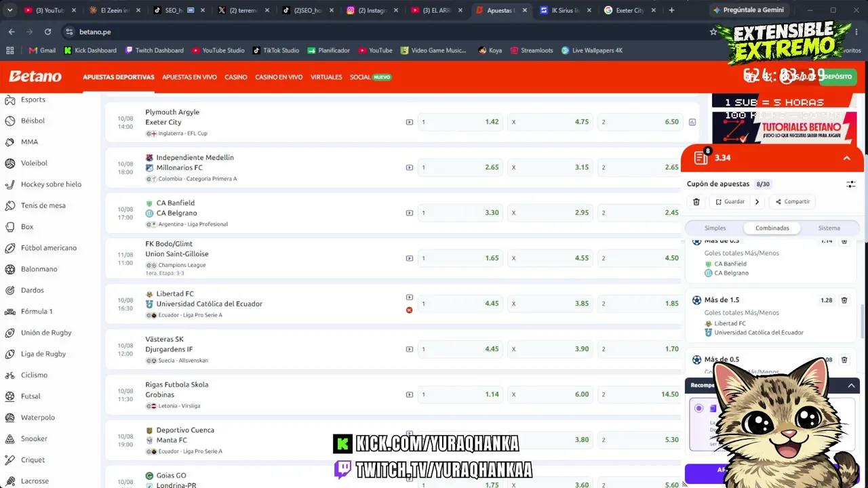
Task: Bet on Rigas Futbola Skola at 1.14
Action: [x=460, y=394]
